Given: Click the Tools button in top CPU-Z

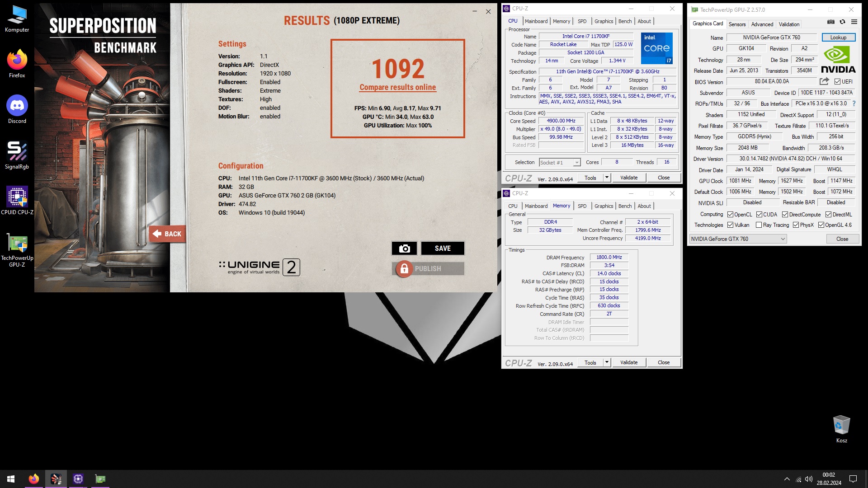Looking at the screenshot, I should tap(590, 178).
